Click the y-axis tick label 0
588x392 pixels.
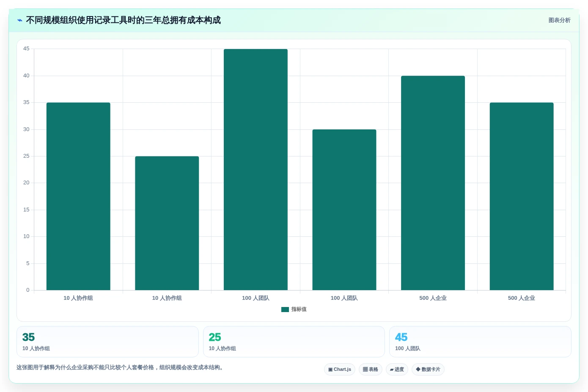coord(28,290)
